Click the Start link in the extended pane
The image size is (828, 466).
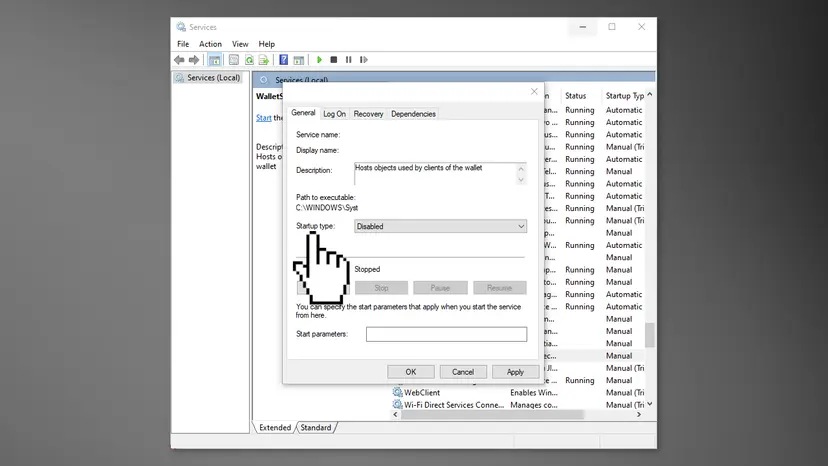(x=264, y=118)
